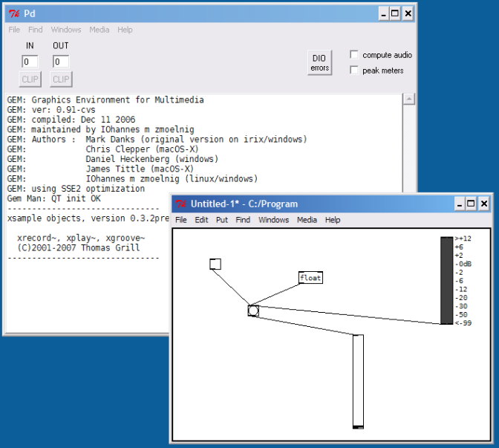Viewport: 499px width, 448px height.
Task: Open the Media menu in the patch window
Action: coord(307,220)
